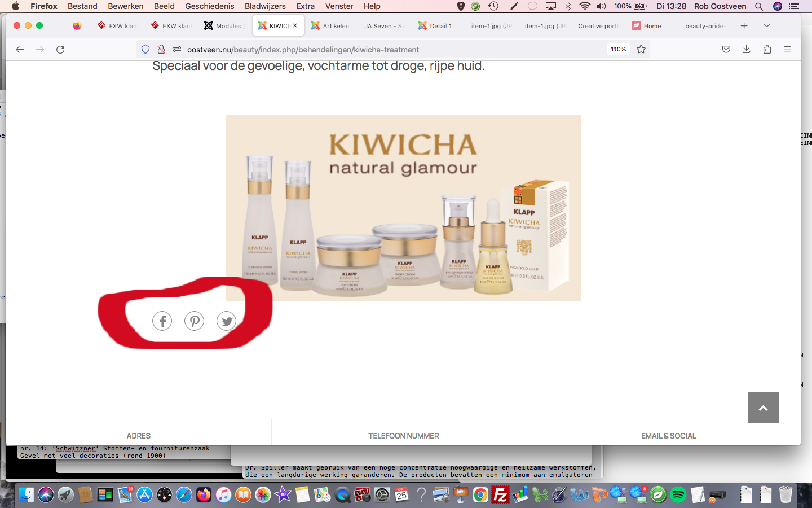The height and width of the screenshot is (508, 812).
Task: Open Photos from the Dock
Action: 263,495
